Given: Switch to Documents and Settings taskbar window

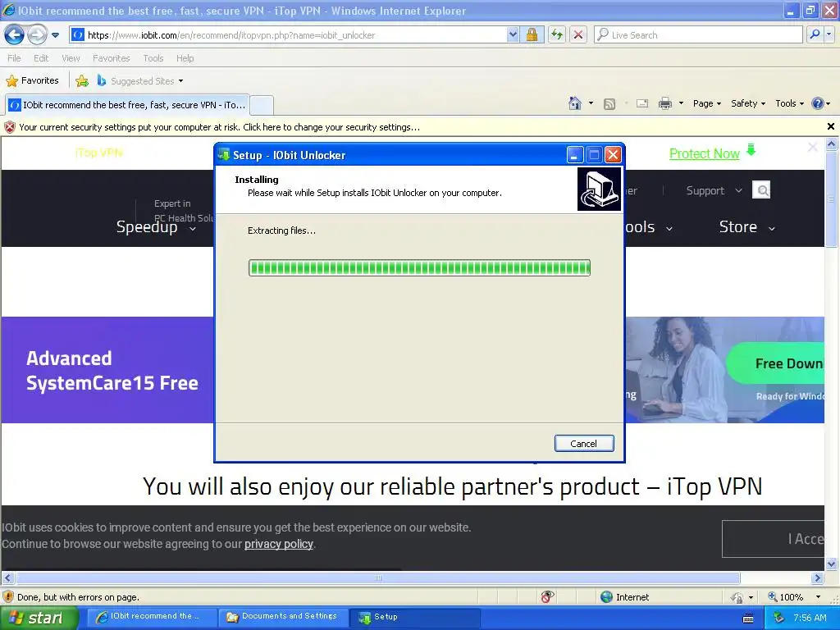Looking at the screenshot, I should [x=283, y=617].
